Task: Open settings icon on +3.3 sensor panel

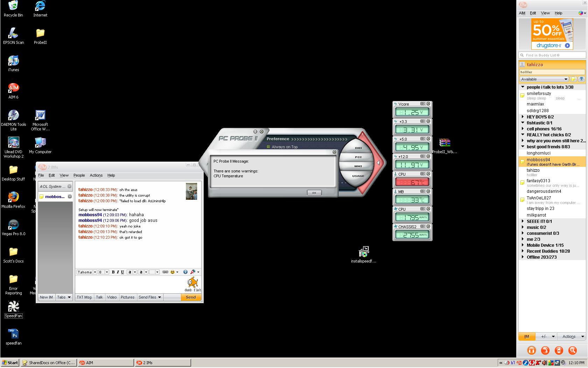Action: click(423, 121)
